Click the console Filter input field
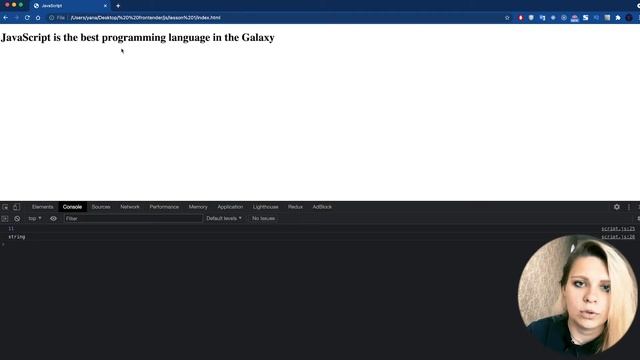This screenshot has width=640, height=360. point(133,218)
